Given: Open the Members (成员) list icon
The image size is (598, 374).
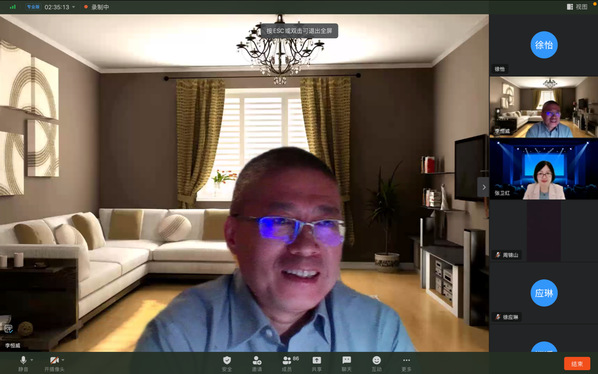Looking at the screenshot, I should [x=287, y=363].
